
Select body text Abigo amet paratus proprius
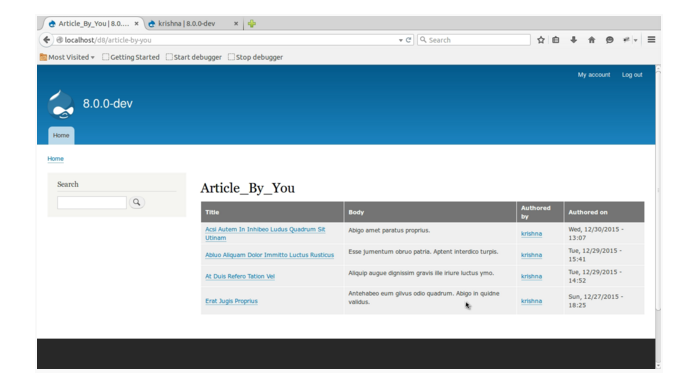point(389,230)
